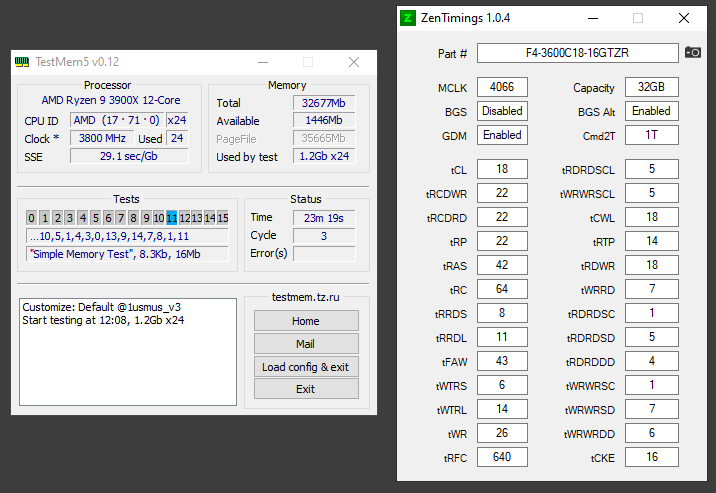Click the PageFile 35665Mb value
Viewport: 716px width, 493px height.
(x=324, y=138)
